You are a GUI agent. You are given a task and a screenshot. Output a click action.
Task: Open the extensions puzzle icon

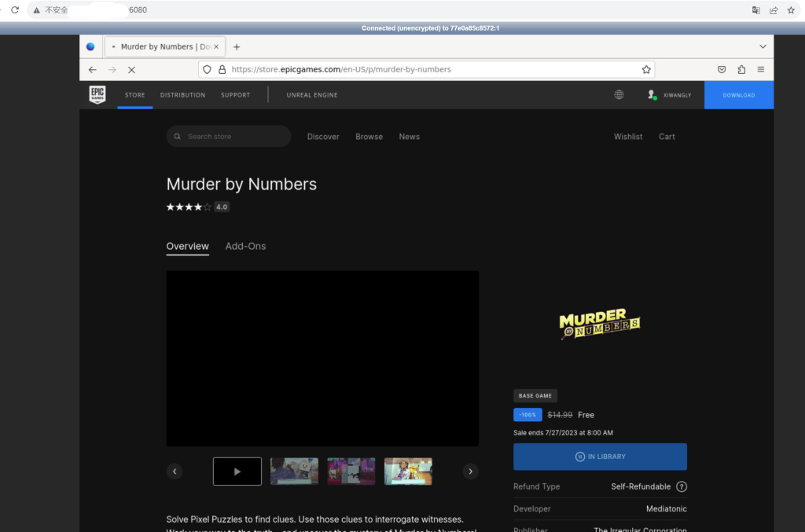[741, 70]
